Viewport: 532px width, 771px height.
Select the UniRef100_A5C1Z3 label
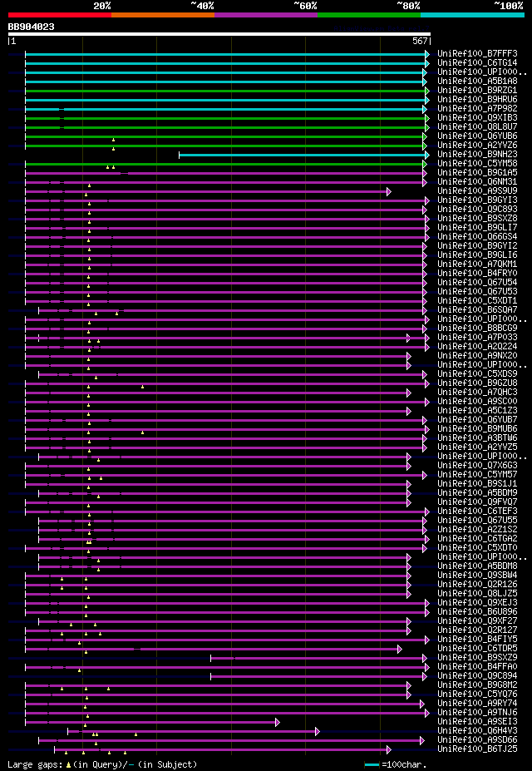477,411
